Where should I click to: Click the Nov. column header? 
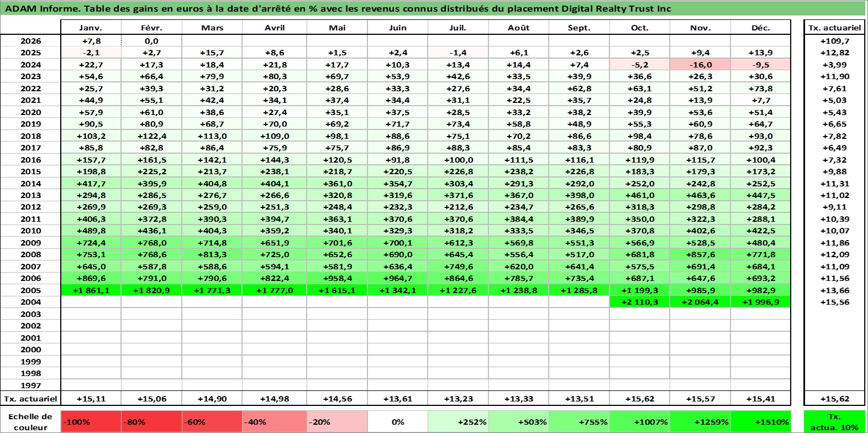click(x=700, y=28)
